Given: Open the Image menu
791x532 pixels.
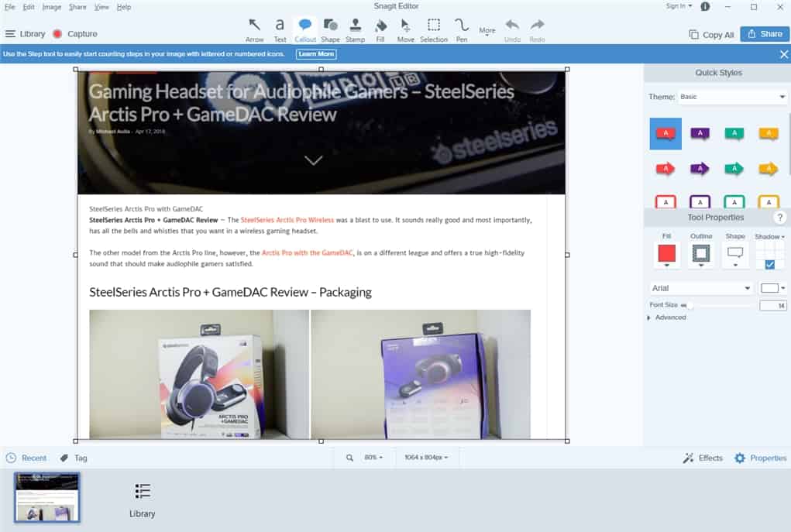Looking at the screenshot, I should (x=51, y=7).
